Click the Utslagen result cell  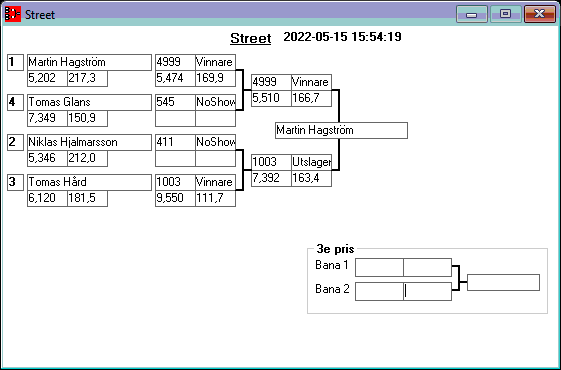tap(311, 162)
